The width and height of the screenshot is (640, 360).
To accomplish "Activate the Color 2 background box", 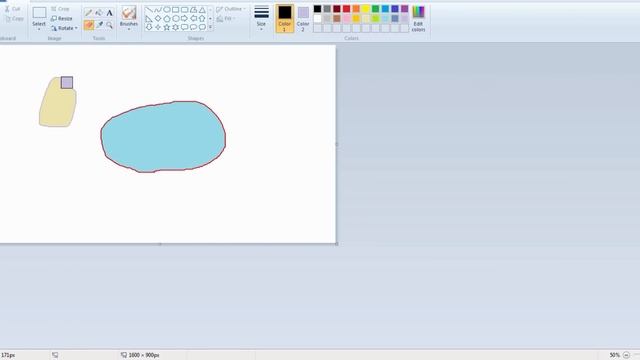I will [303, 19].
